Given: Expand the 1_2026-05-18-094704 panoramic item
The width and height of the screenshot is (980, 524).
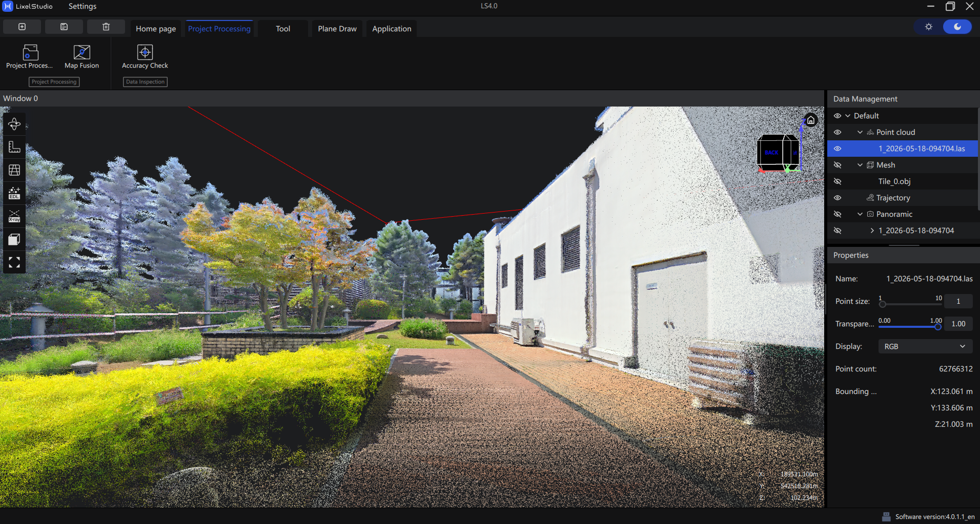Looking at the screenshot, I should (x=872, y=230).
